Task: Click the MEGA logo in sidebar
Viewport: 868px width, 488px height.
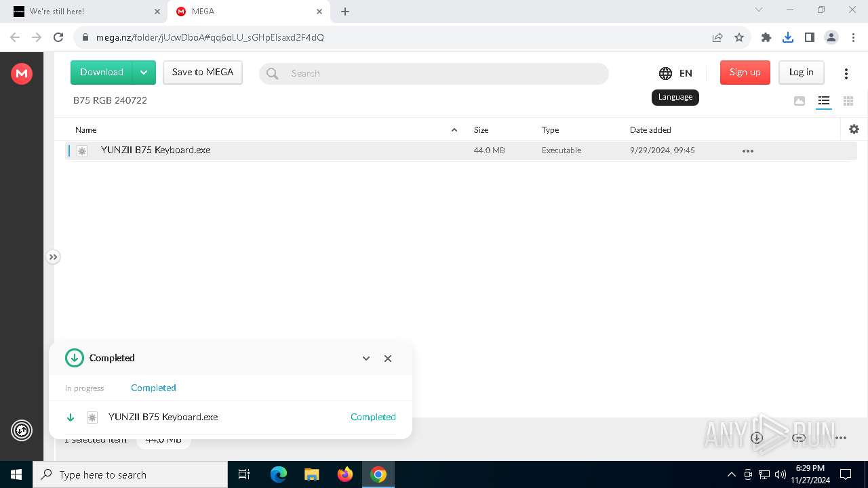Action: [22, 73]
